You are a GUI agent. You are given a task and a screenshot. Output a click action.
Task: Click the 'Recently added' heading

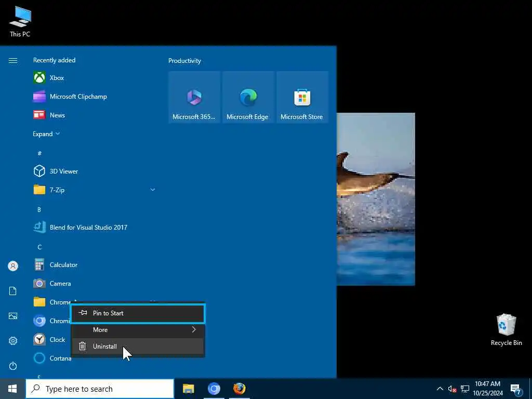(x=54, y=60)
